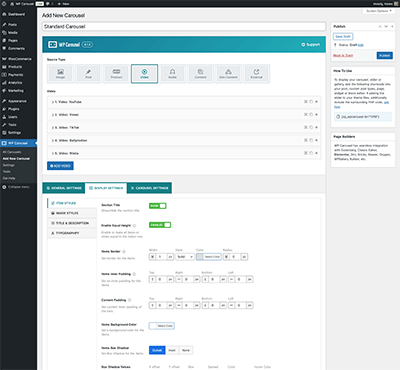Open the Title & Description section
Screen dimensions: 400x370
pyautogui.click(x=72, y=223)
